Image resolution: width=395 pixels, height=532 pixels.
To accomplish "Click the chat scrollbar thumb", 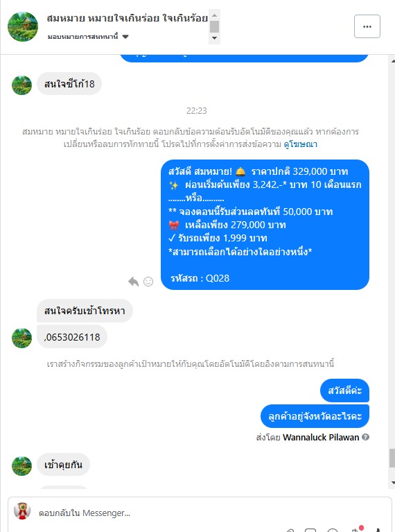I will [x=392, y=458].
